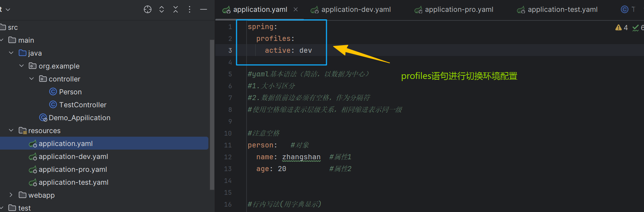The width and height of the screenshot is (644, 212).
Task: Open the TestController class file
Action: click(83, 105)
